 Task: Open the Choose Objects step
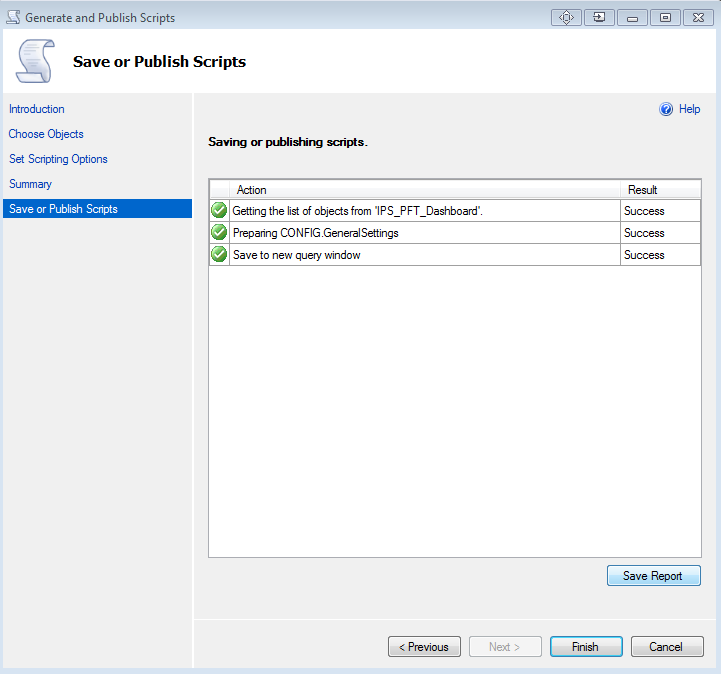(x=46, y=134)
